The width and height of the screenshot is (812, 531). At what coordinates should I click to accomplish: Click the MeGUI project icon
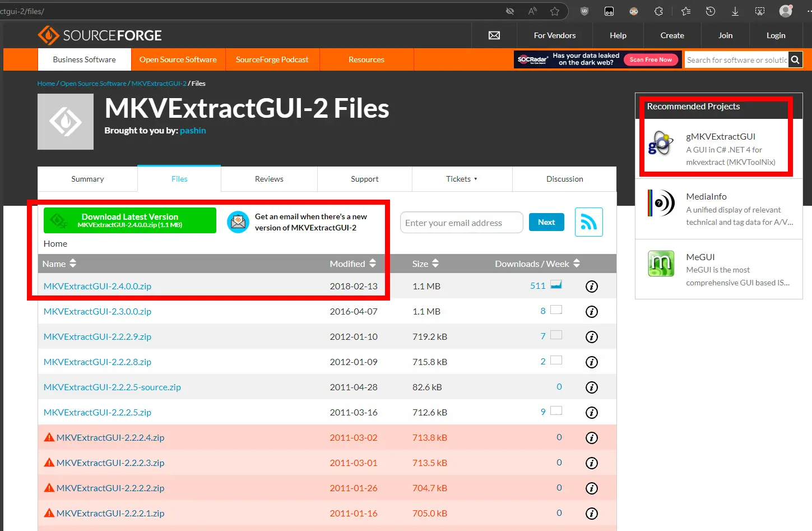coord(661,264)
